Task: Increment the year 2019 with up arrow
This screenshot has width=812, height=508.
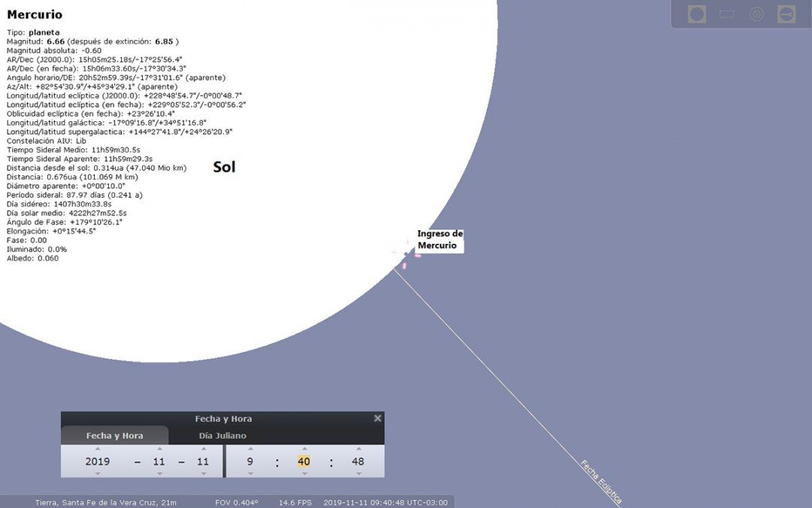Action: tap(98, 449)
